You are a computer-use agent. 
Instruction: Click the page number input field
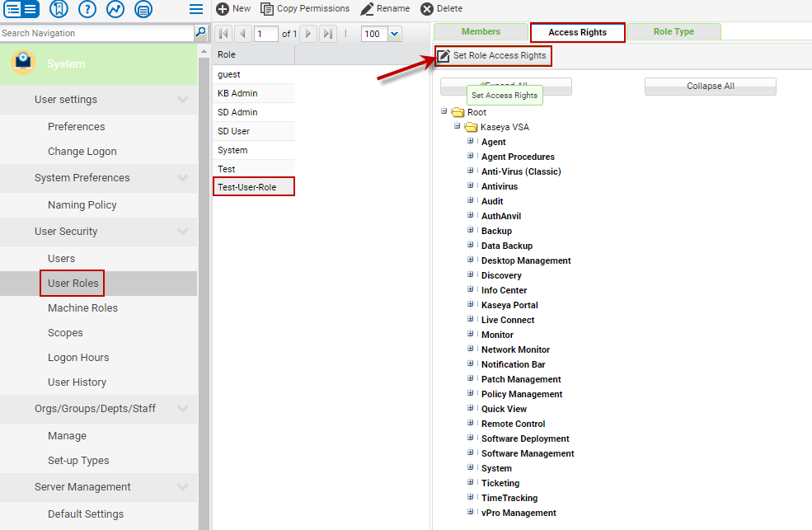coord(266,34)
